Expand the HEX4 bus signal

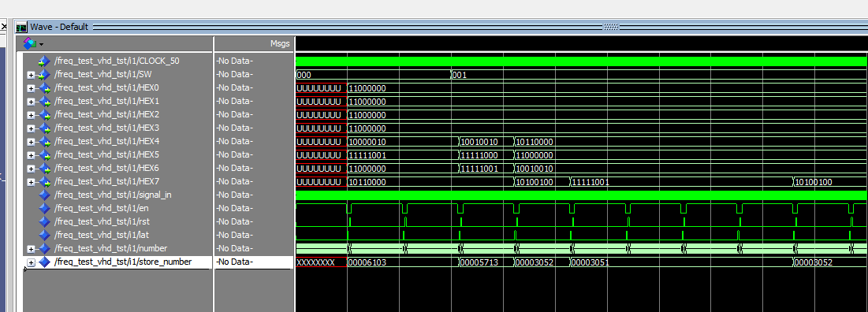(x=31, y=142)
